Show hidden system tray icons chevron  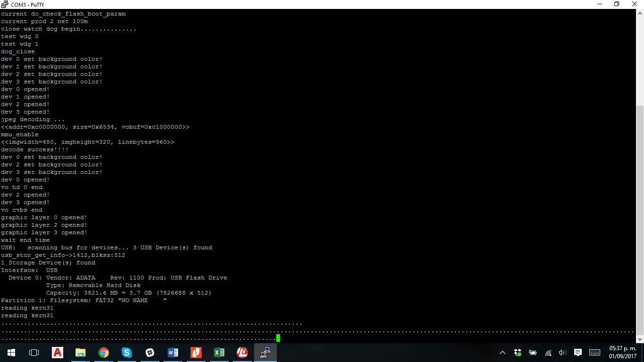(503, 353)
